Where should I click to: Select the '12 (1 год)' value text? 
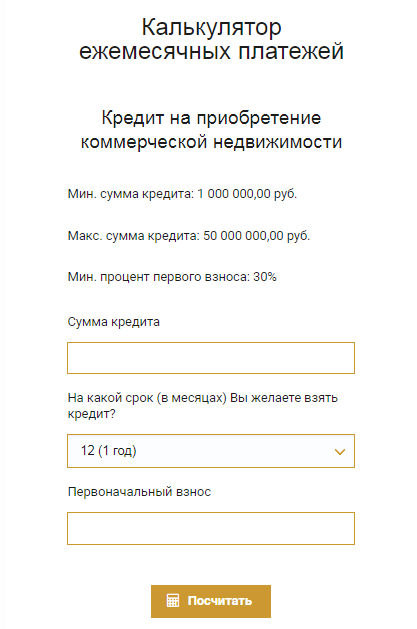point(109,450)
